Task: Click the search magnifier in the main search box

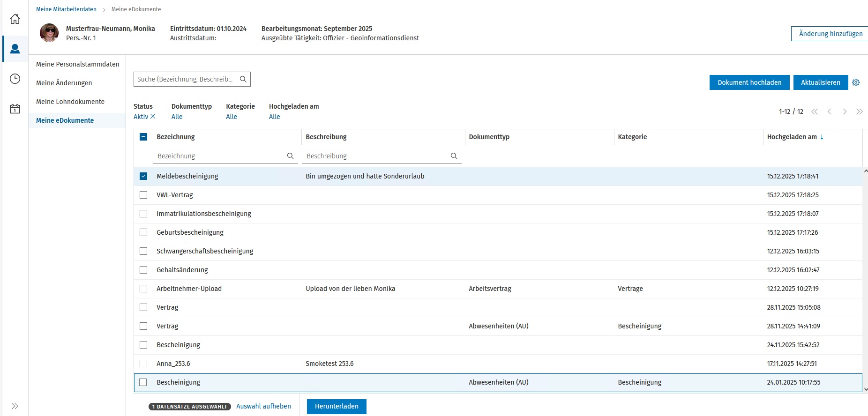Action: coord(243,79)
